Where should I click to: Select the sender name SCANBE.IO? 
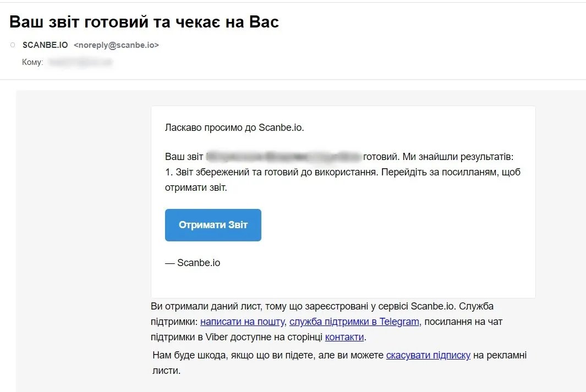[45, 45]
